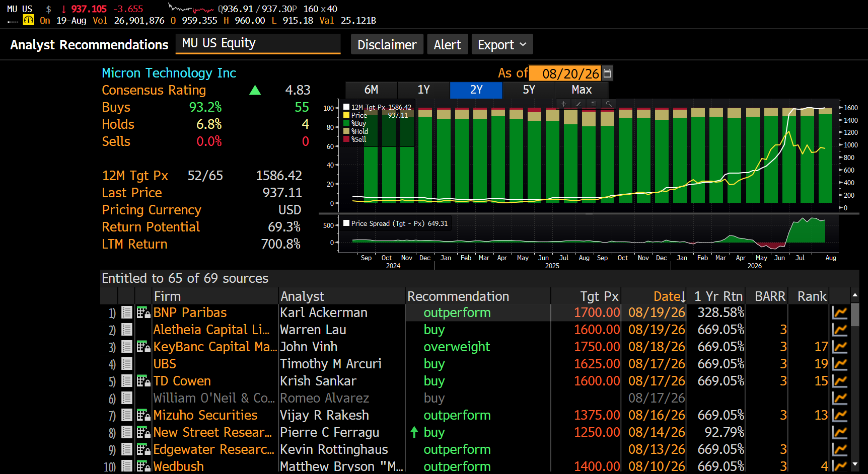Switch chart range to 5Y
The height and width of the screenshot is (474, 868).
[529, 90]
